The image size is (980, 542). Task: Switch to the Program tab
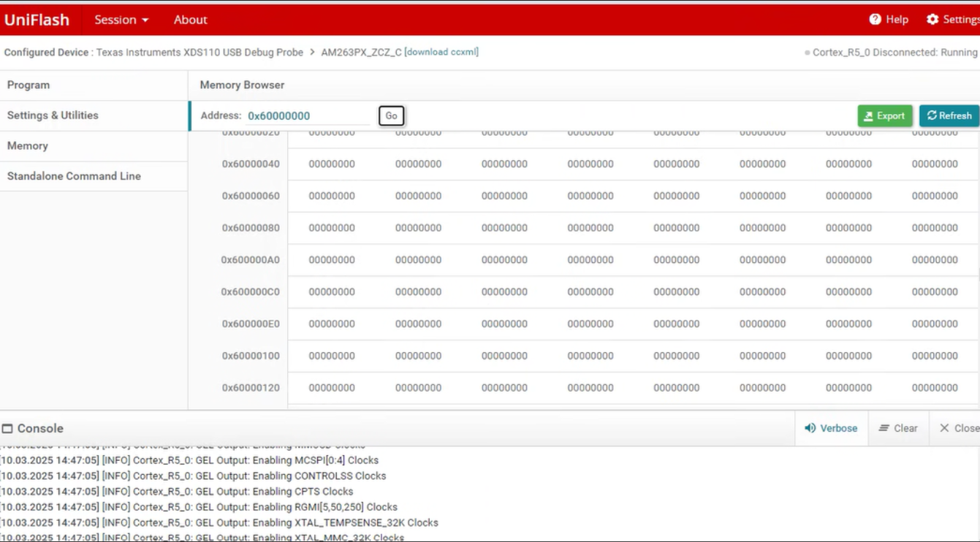tap(94, 85)
